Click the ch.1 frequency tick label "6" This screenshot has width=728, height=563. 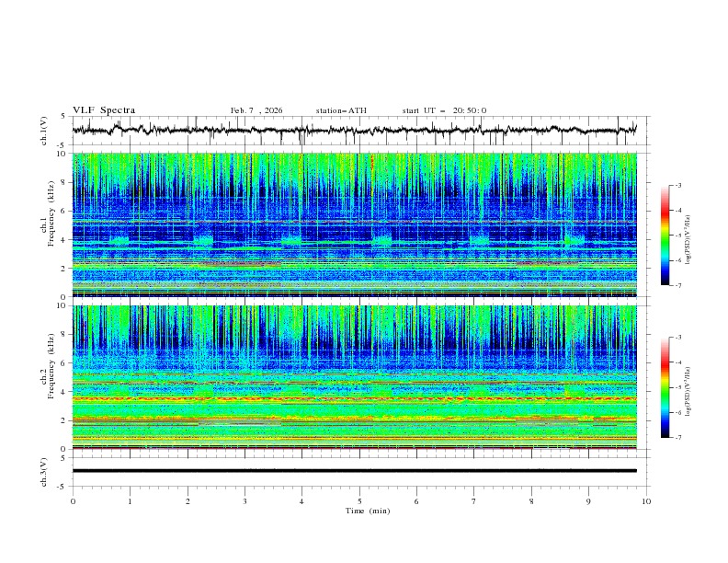pos(64,211)
